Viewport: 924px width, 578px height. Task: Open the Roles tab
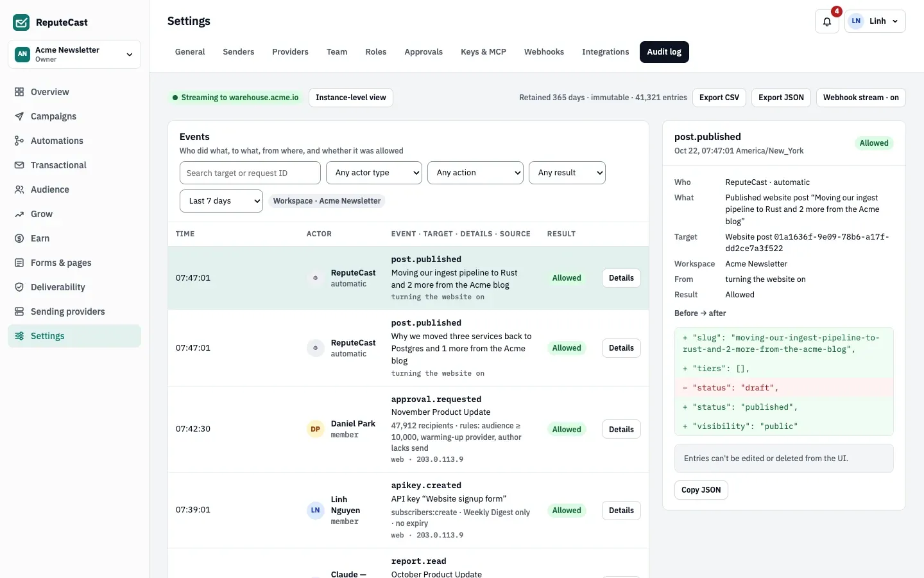click(376, 52)
